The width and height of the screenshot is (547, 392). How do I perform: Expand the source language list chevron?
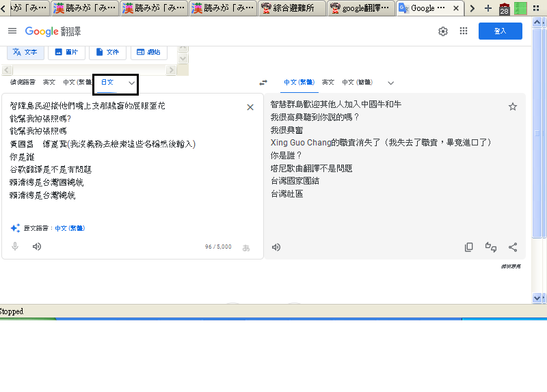pyautogui.click(x=131, y=83)
